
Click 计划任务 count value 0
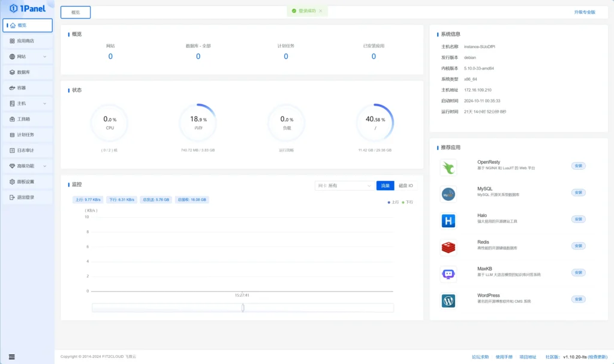(x=286, y=56)
